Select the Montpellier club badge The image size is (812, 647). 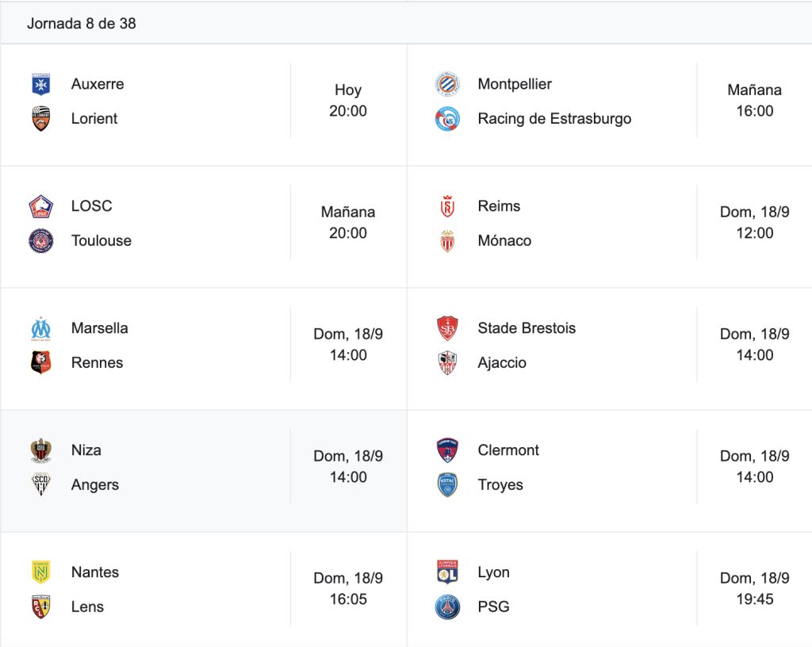(447, 84)
